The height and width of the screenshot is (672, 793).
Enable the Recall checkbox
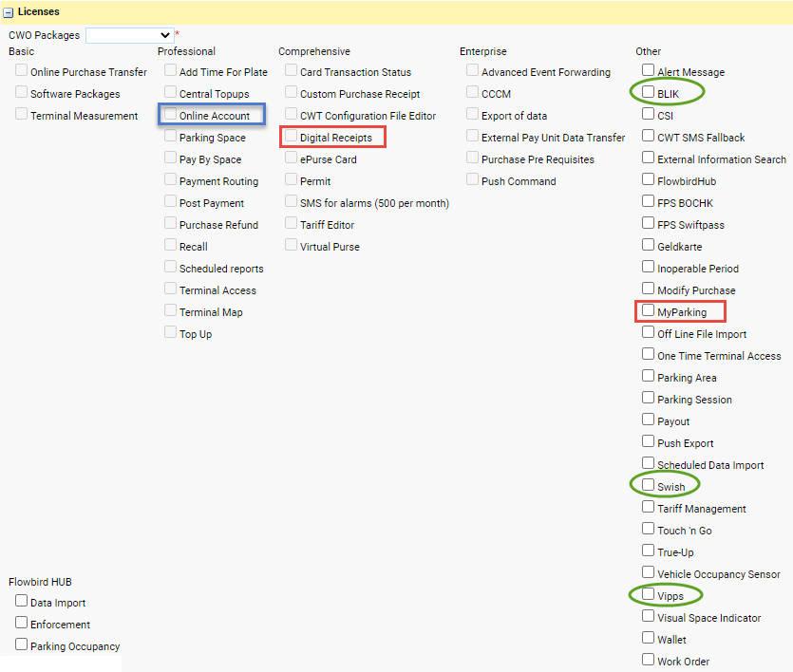coord(170,245)
